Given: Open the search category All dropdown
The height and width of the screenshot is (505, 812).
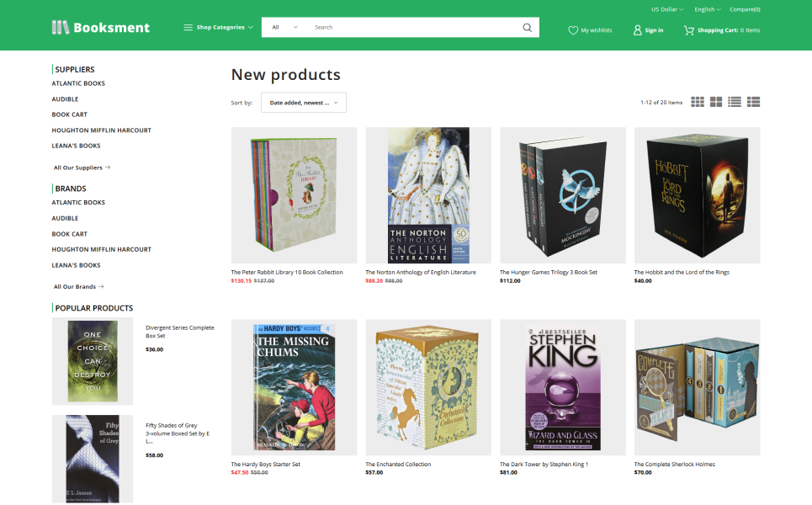Looking at the screenshot, I should coord(284,28).
